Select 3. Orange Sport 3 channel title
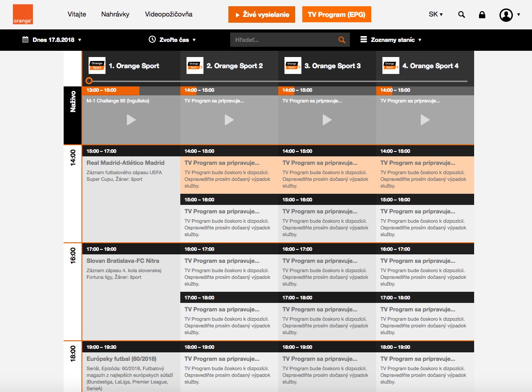532x392 pixels. pos(333,66)
